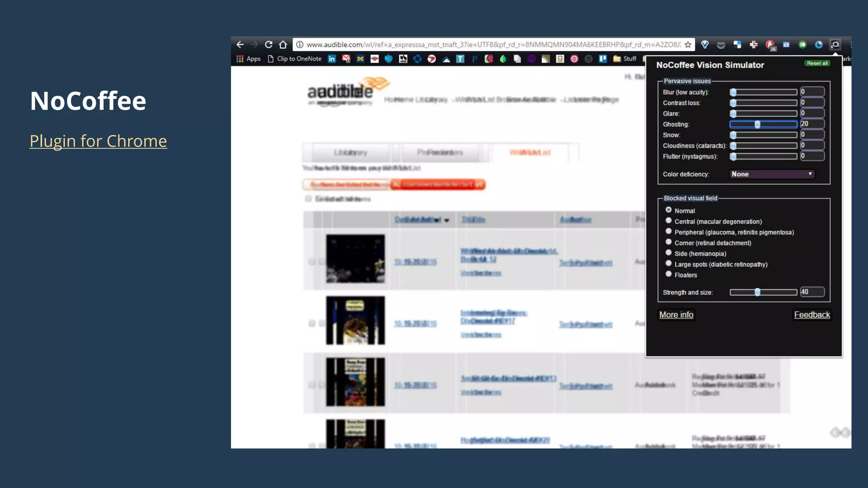Click the Pocket extension icon

point(721,44)
